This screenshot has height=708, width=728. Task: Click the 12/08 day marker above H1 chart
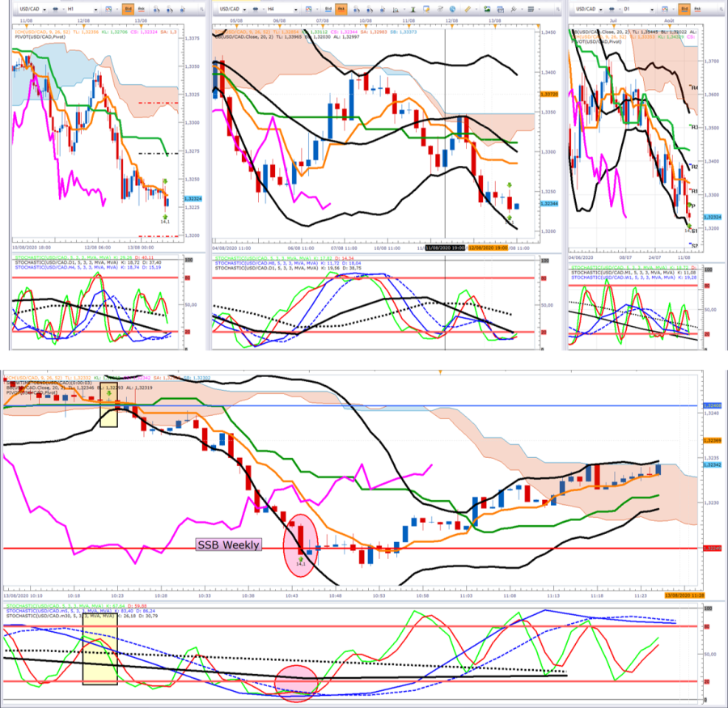[83, 21]
